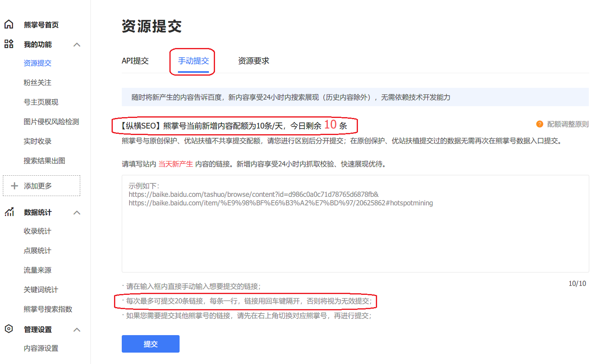The width and height of the screenshot is (610, 364).
Task: Click the URL submission text area
Action: [x=355, y=224]
